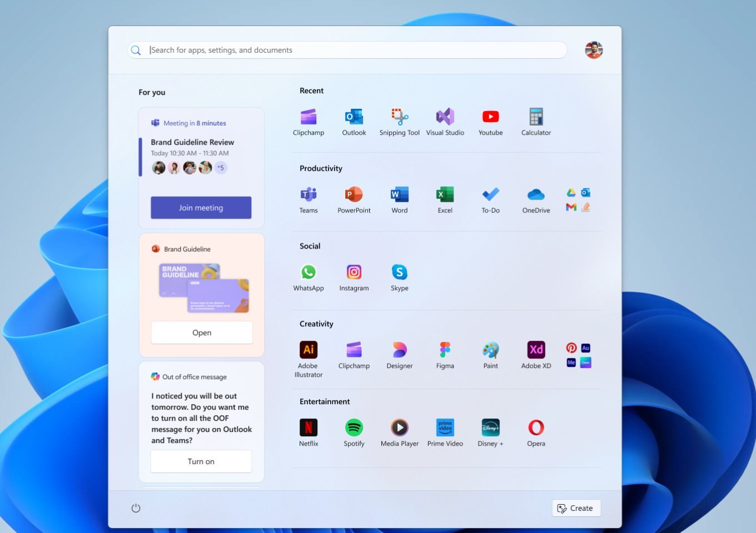The width and height of the screenshot is (756, 533).
Task: Click the Create button
Action: 576,507
